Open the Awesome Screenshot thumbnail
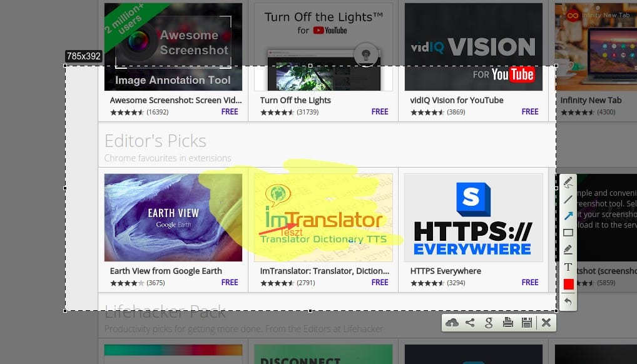This screenshot has width=637, height=364. pos(173,47)
